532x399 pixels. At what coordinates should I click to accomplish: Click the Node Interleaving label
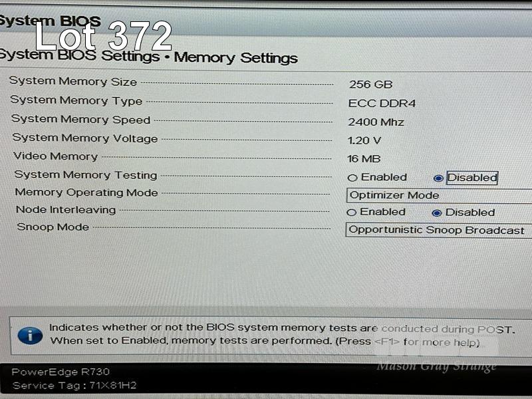(x=66, y=209)
